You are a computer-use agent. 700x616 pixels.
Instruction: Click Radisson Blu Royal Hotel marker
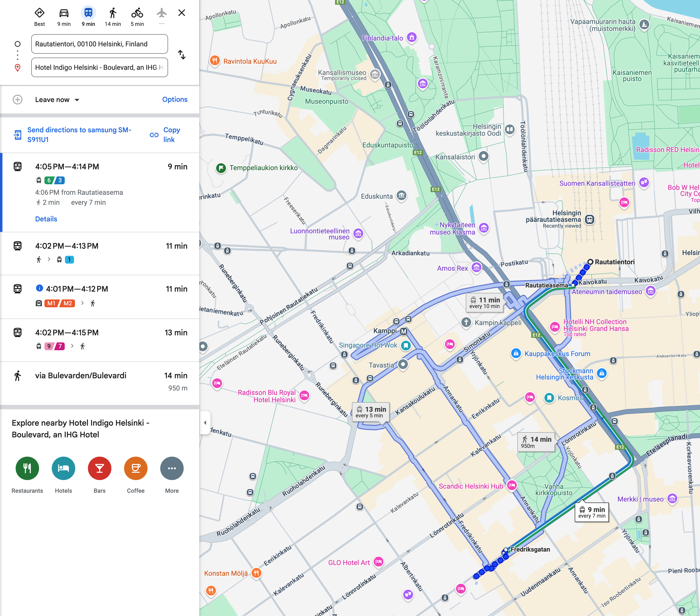coord(304,396)
